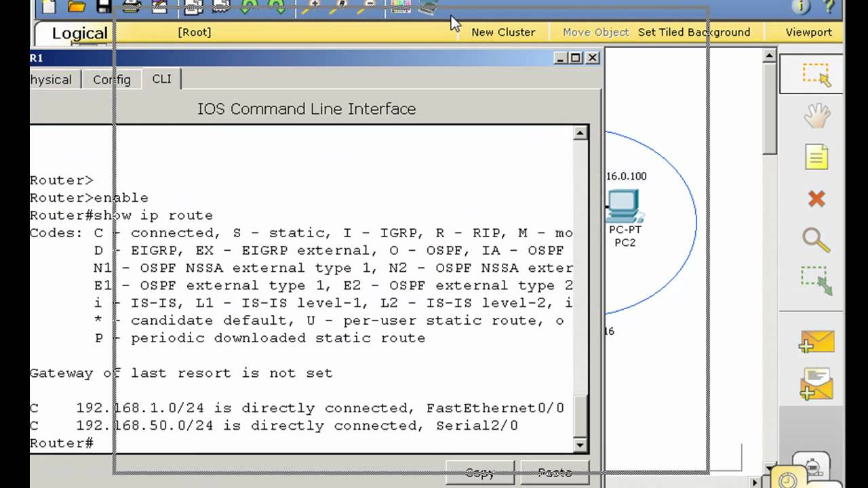Choose the Add Complex PDU envelope tool
Screen dimensions: 868x488
tap(816, 384)
